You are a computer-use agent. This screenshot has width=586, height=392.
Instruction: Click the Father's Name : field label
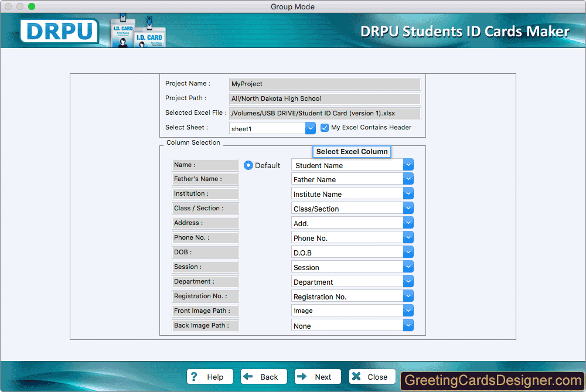click(205, 179)
